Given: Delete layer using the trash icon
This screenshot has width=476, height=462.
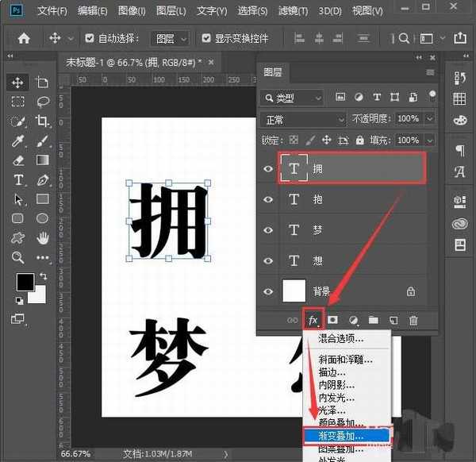Looking at the screenshot, I should click(413, 320).
